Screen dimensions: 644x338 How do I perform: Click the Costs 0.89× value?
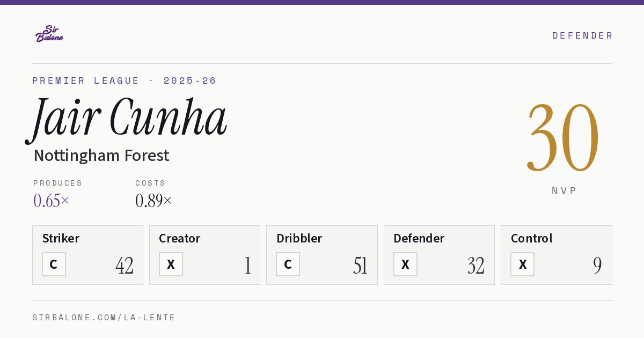pyautogui.click(x=153, y=201)
